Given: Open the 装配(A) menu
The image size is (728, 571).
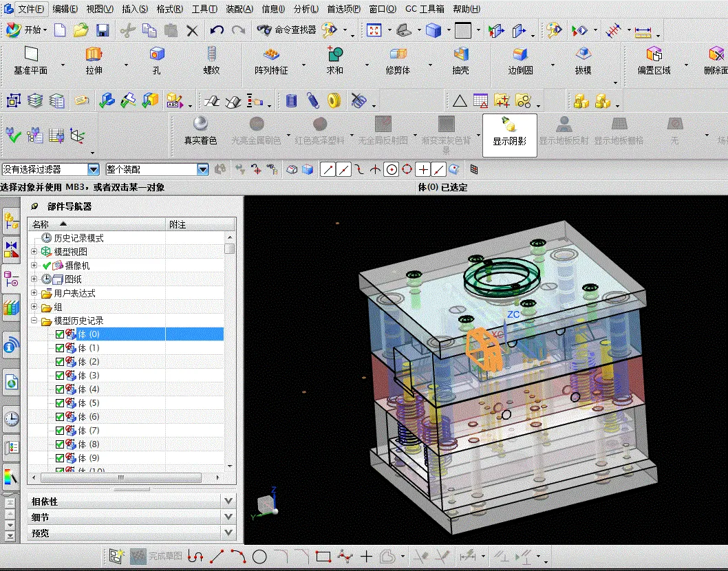Looking at the screenshot, I should pyautogui.click(x=239, y=9).
